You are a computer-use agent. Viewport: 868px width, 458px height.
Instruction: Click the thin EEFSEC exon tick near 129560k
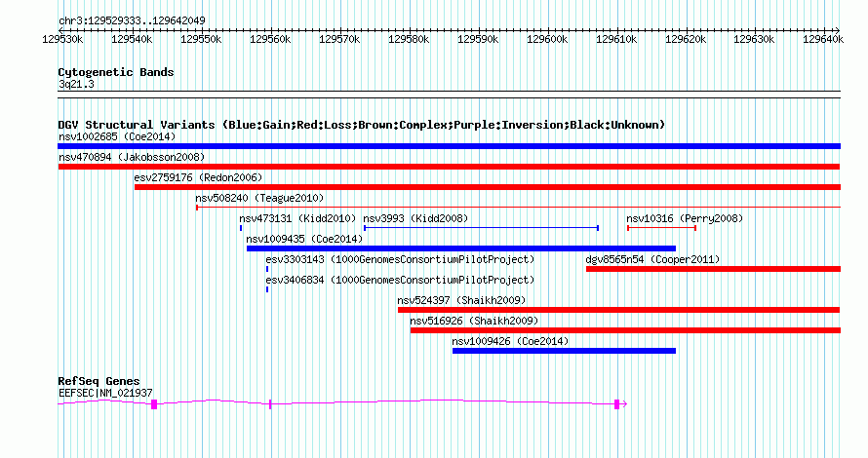(x=270, y=404)
